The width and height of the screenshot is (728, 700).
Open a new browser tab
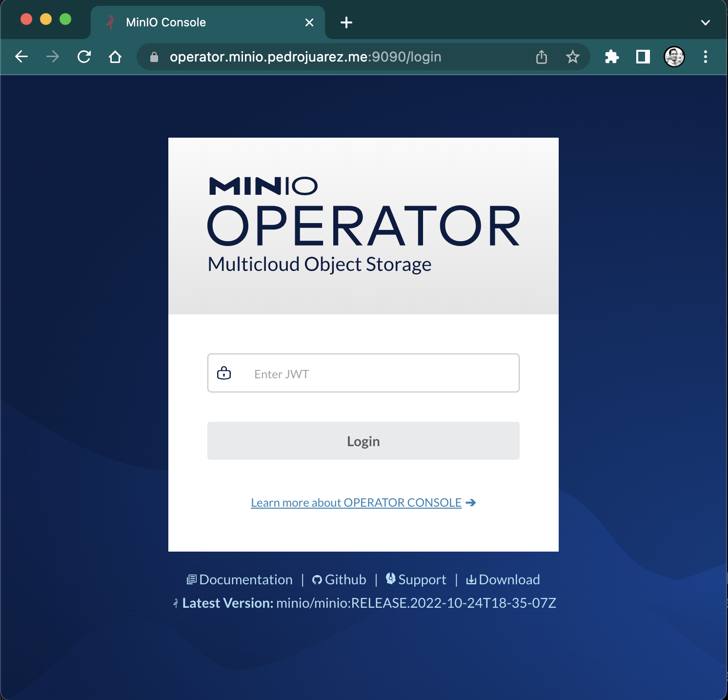346,22
